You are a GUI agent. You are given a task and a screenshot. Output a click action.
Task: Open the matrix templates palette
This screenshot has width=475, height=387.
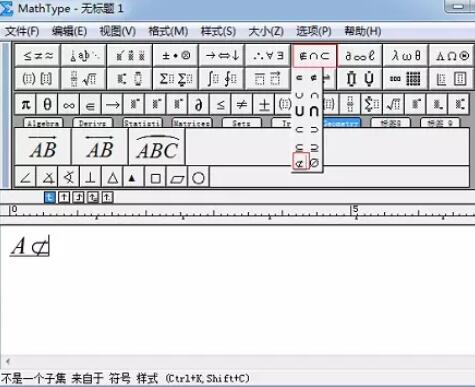click(406, 79)
